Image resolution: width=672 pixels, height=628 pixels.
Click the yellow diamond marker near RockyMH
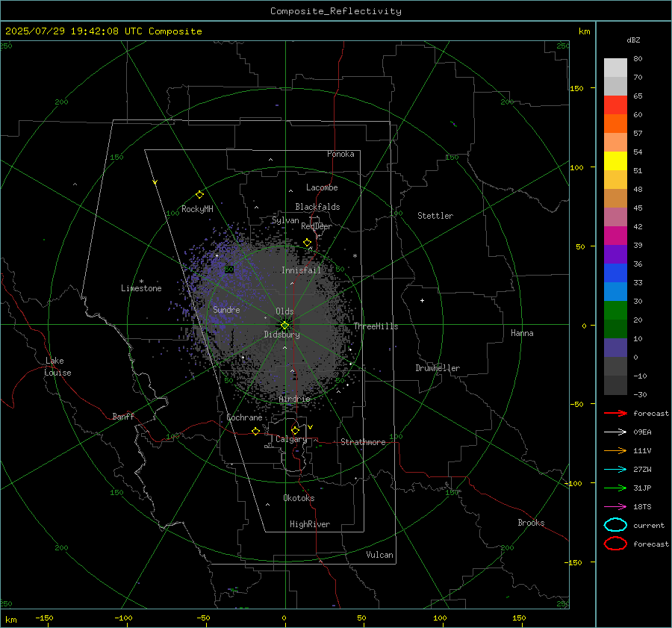(x=199, y=195)
